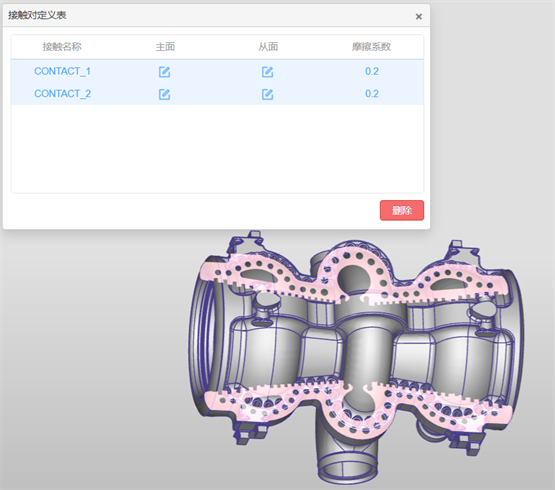Click the red 删除 delete button
Screen dimensions: 555x490
point(402,210)
